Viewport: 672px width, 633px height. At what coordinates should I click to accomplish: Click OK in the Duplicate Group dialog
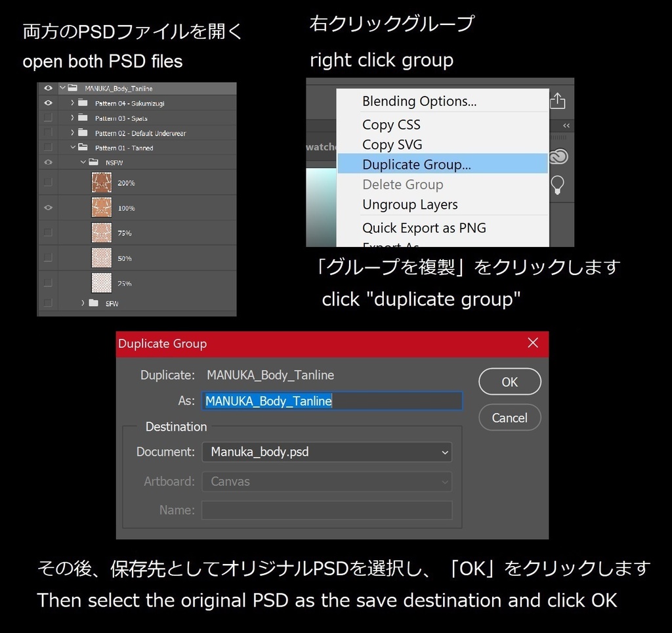(x=509, y=382)
